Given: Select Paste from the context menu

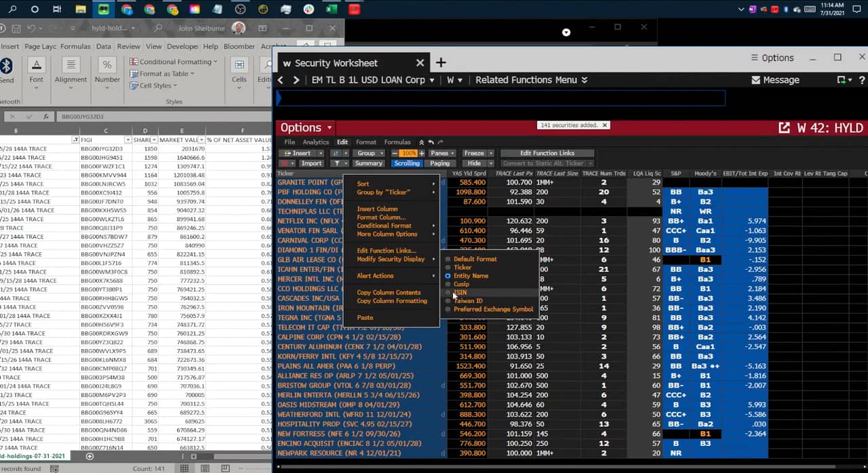Looking at the screenshot, I should click(365, 317).
